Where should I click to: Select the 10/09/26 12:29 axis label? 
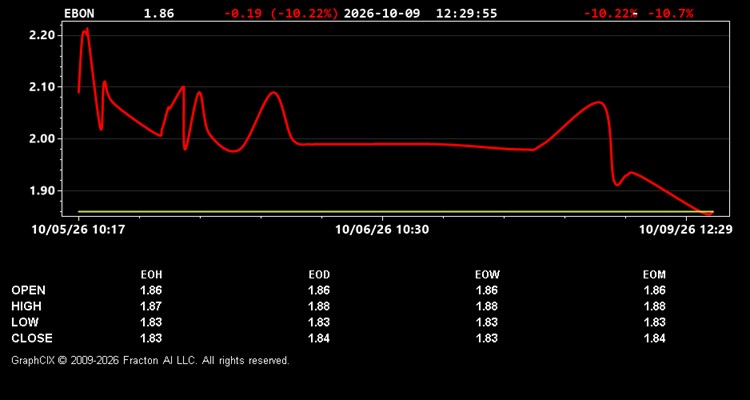point(686,230)
